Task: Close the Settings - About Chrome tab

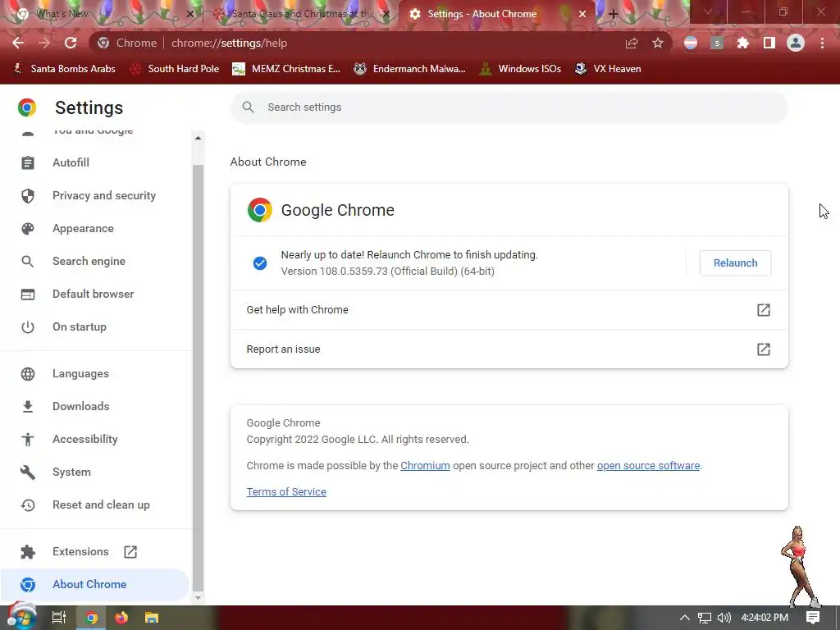Action: 582,14
